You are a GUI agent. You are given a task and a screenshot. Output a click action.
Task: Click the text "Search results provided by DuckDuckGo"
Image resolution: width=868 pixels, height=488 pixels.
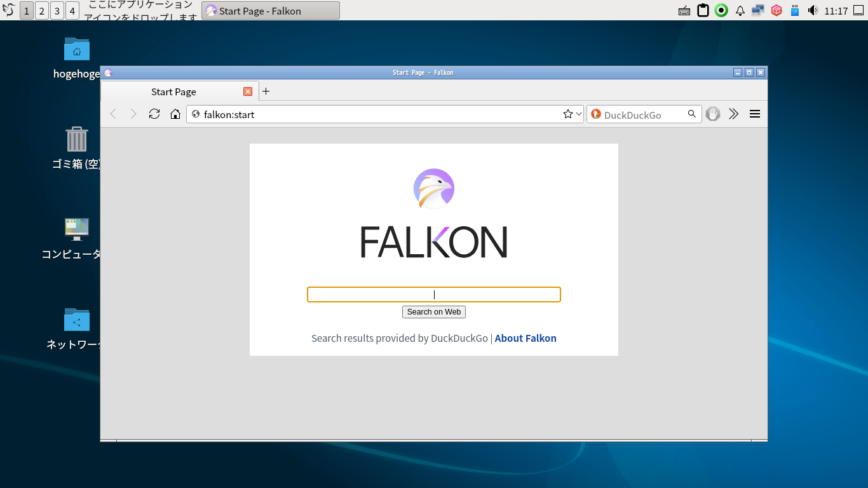pyautogui.click(x=400, y=338)
